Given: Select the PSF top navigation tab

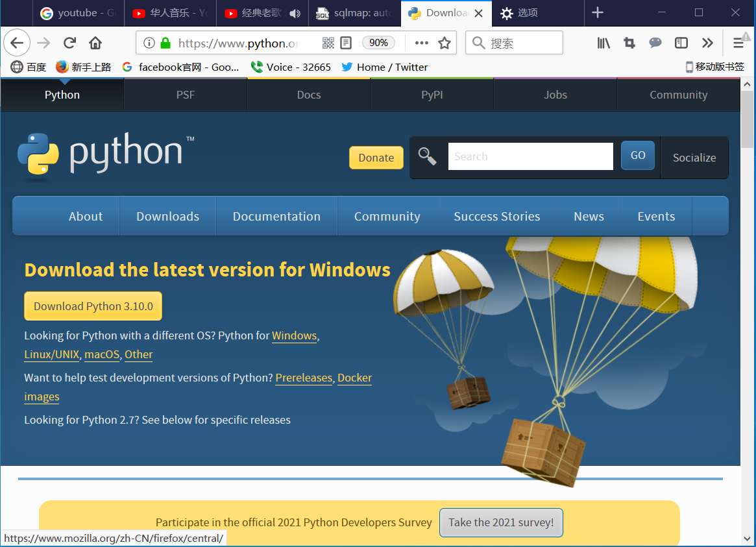Looking at the screenshot, I should pyautogui.click(x=186, y=95).
